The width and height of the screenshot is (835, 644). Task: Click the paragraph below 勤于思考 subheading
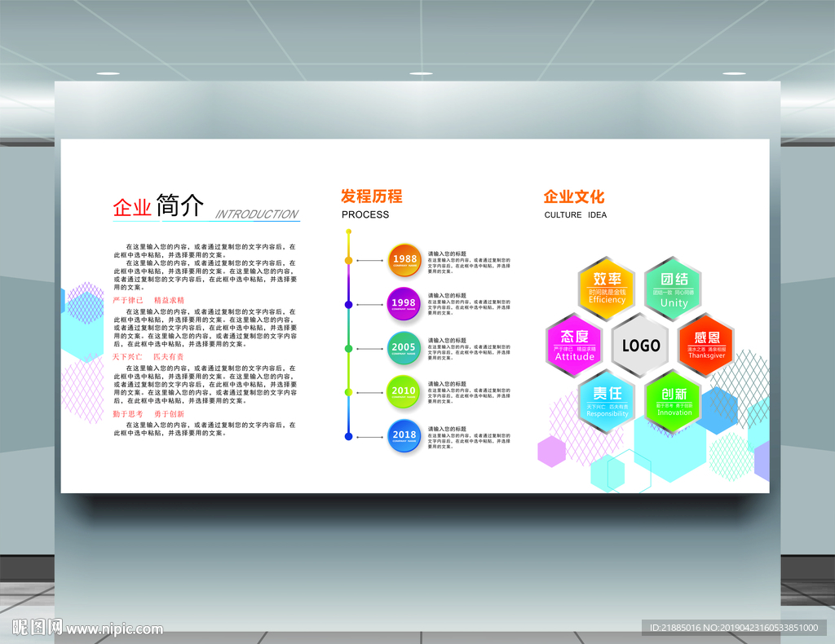(205, 429)
